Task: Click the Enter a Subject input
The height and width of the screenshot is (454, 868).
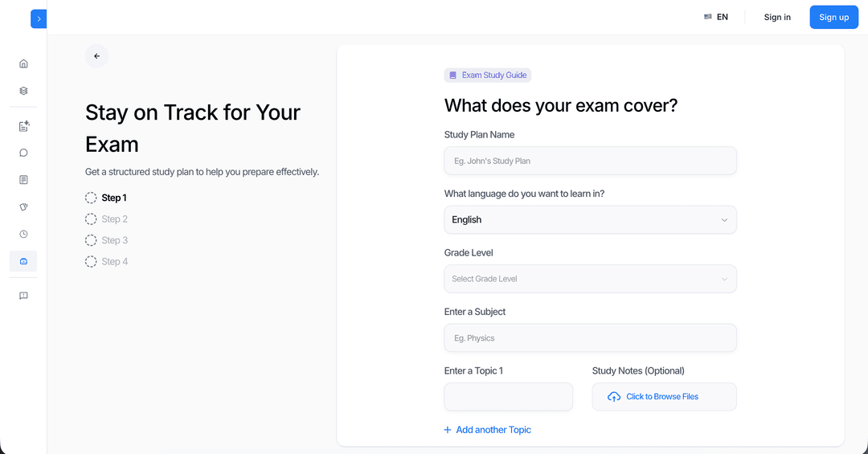Action: pyautogui.click(x=590, y=338)
